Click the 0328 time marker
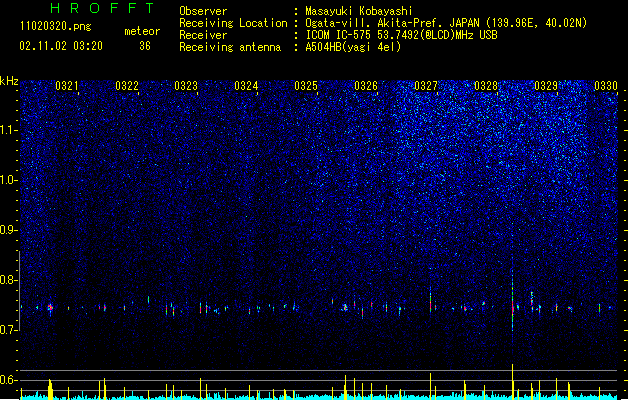The height and width of the screenshot is (400, 629). point(486,85)
